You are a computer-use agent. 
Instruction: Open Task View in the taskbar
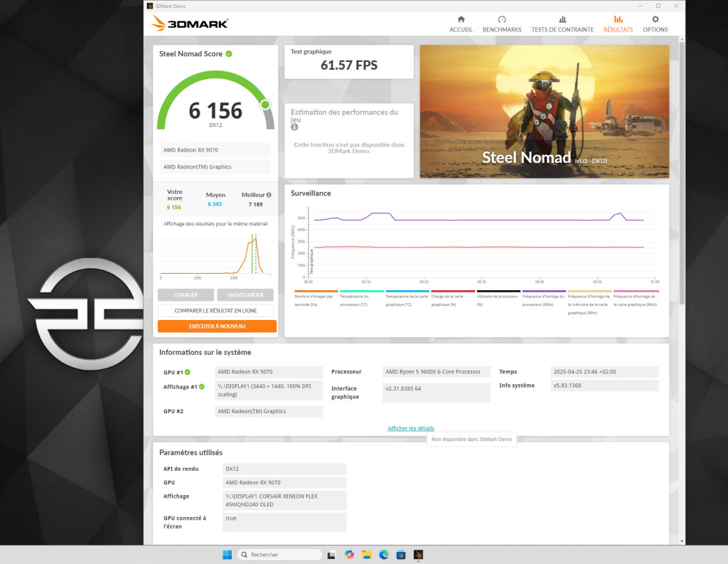click(331, 555)
